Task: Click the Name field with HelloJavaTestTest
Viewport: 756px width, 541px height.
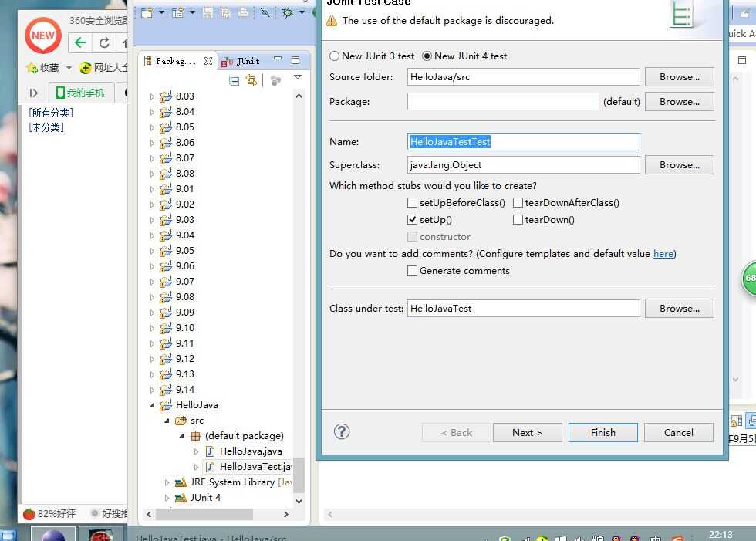Action: pyautogui.click(x=523, y=141)
